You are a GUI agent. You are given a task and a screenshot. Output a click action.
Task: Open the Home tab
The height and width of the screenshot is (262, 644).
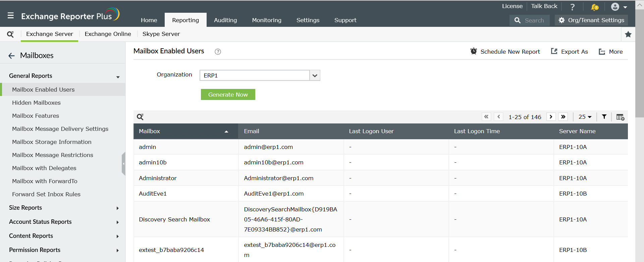coord(149,20)
